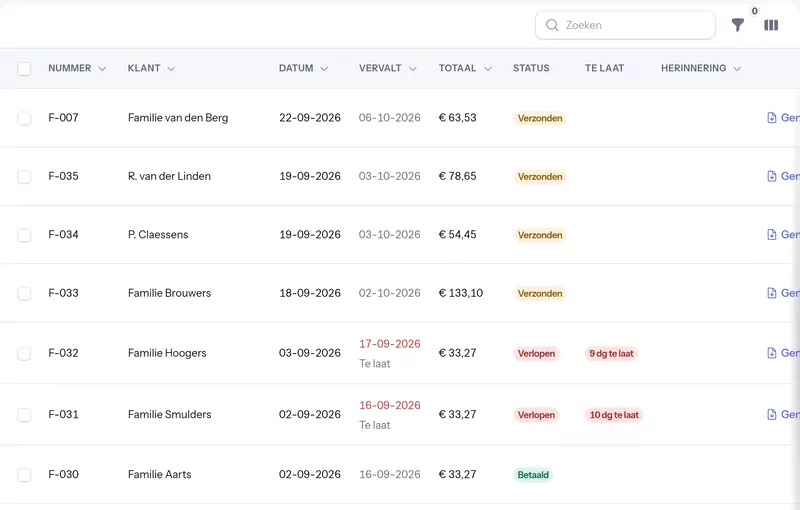Click due date 06-10-2026
Screen dimensions: 800x510
(390, 118)
